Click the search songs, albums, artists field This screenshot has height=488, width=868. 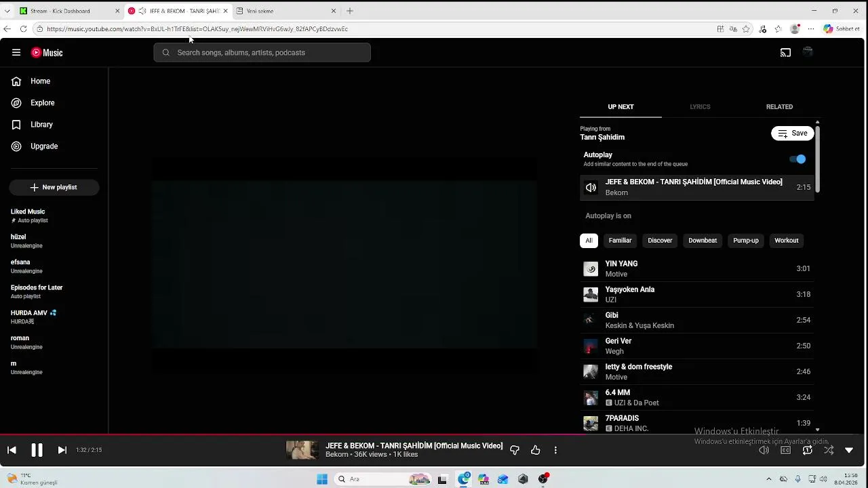[262, 52]
